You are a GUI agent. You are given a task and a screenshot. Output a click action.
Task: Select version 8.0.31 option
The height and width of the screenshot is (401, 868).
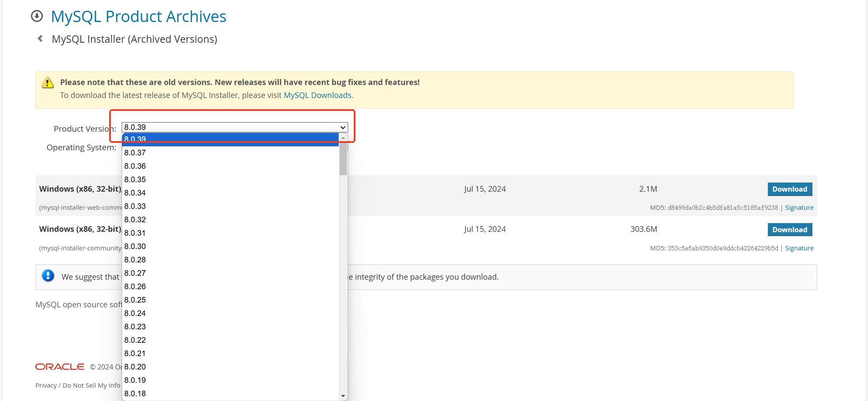(x=230, y=233)
